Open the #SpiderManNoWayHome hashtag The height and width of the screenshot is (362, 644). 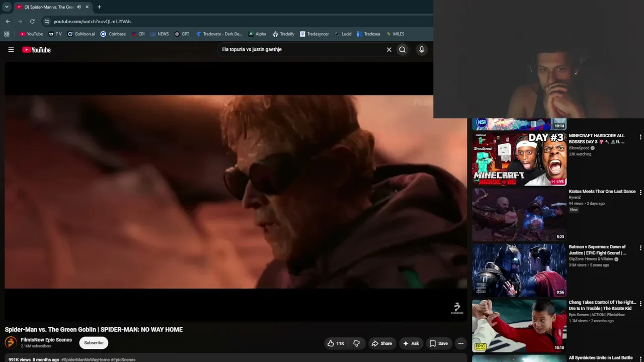(86, 359)
